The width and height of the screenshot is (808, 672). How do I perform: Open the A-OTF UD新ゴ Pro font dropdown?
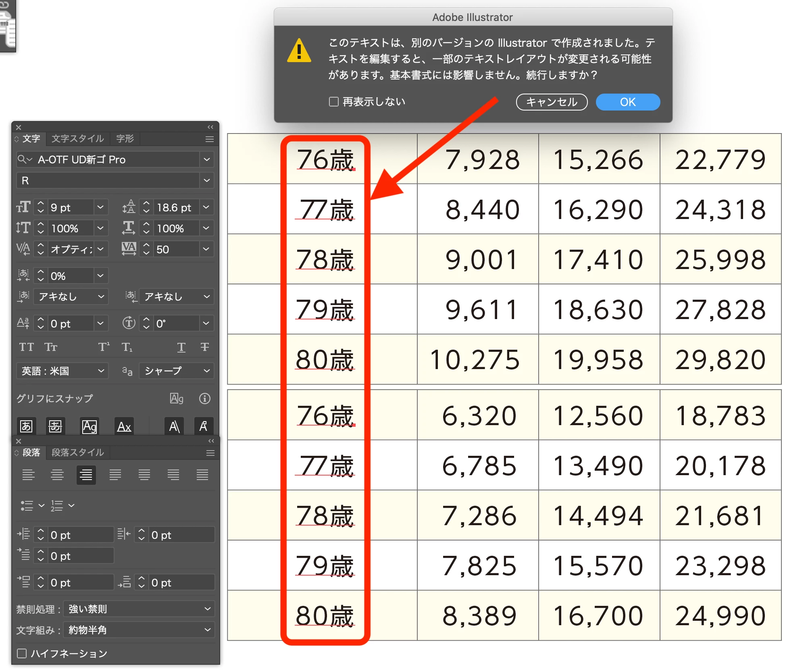pyautogui.click(x=207, y=159)
